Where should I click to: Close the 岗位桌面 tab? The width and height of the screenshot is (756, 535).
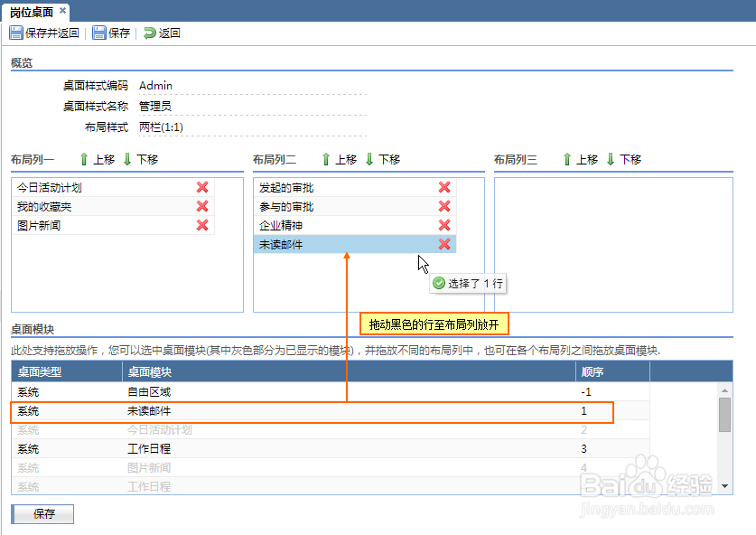click(x=62, y=11)
